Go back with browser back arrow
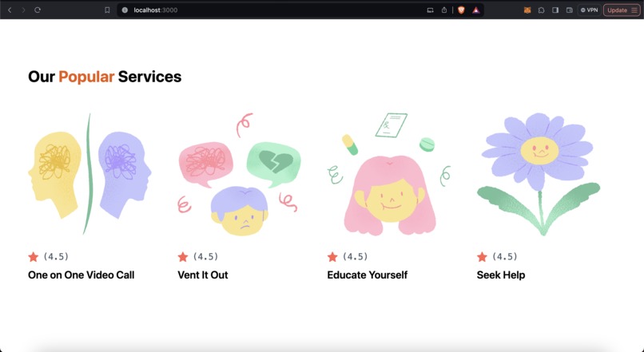Screen dimensions: 644x352 click(x=10, y=10)
